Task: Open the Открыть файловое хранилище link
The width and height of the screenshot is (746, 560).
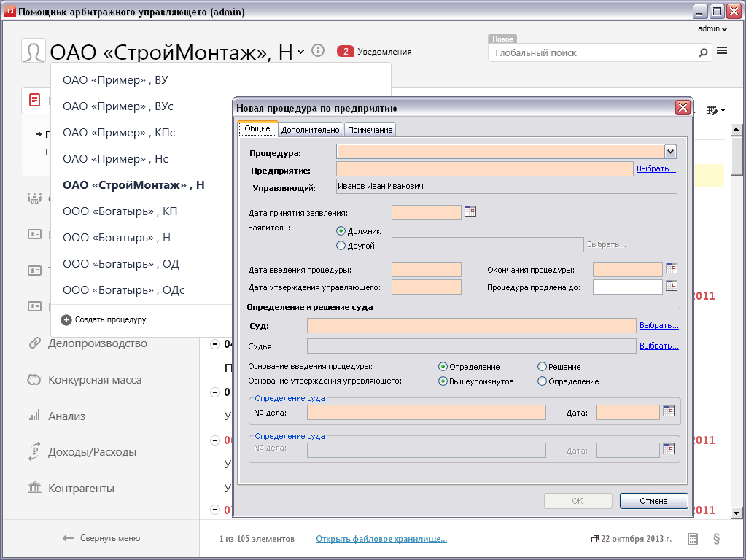Action: pyautogui.click(x=381, y=539)
